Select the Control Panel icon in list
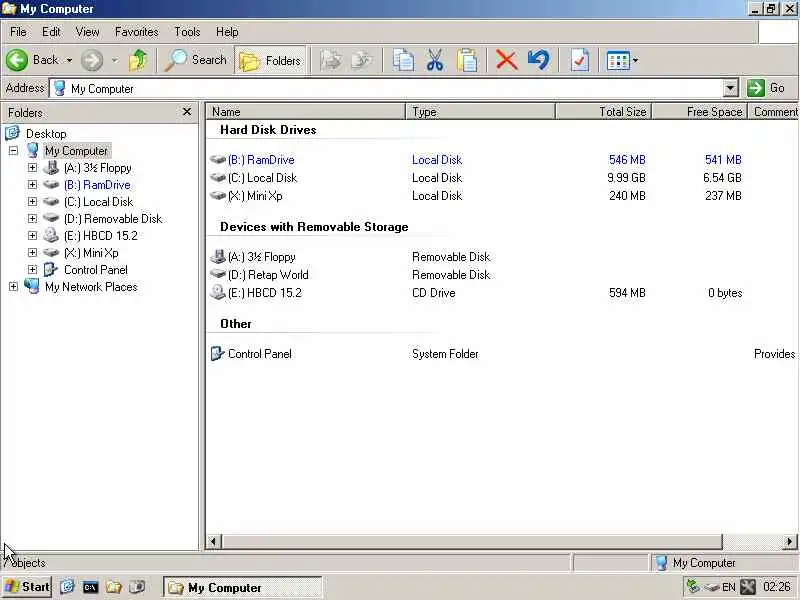 tap(218, 353)
